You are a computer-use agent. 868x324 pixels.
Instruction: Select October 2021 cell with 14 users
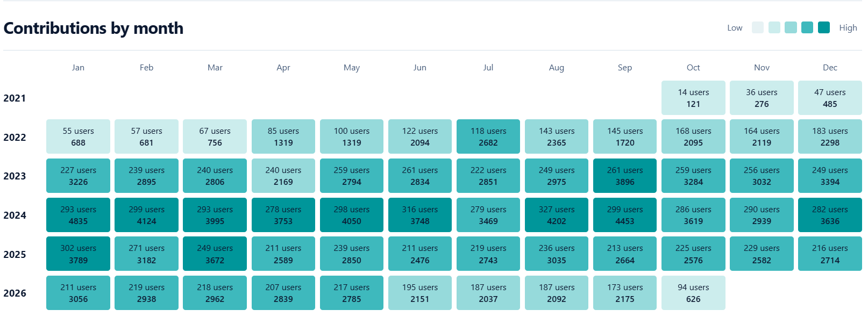[693, 98]
